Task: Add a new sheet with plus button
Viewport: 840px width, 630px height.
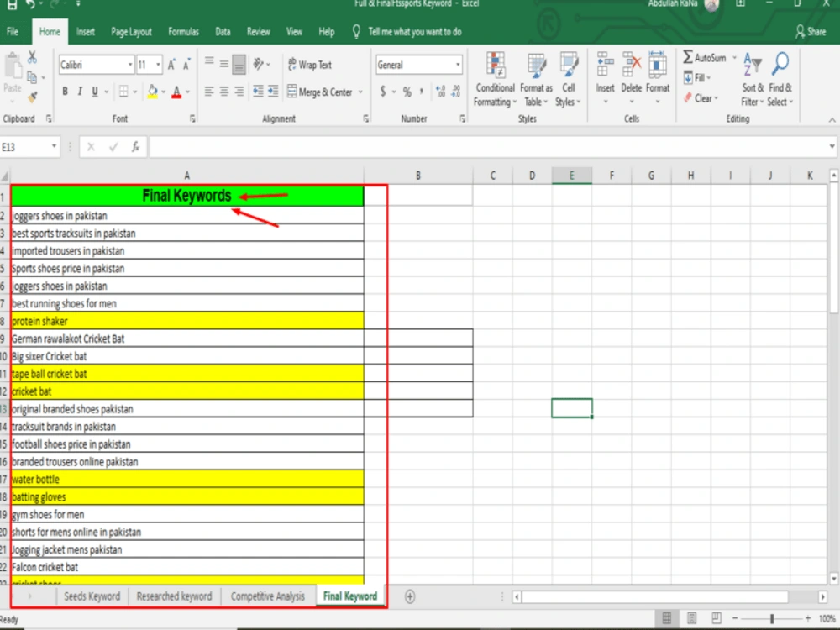Action: 410,596
